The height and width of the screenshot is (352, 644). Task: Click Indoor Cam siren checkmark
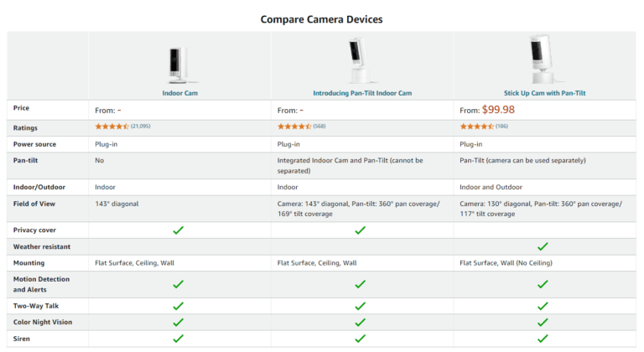pyautogui.click(x=178, y=339)
